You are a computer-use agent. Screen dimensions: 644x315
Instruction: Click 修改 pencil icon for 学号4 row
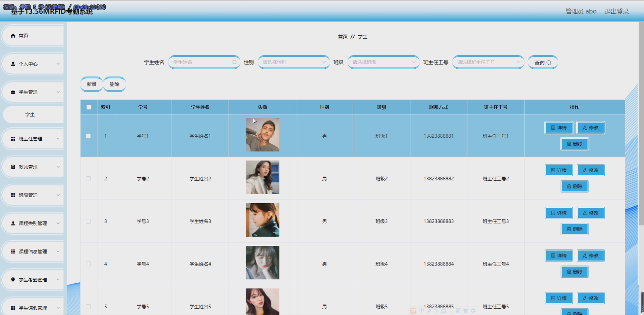click(x=585, y=256)
